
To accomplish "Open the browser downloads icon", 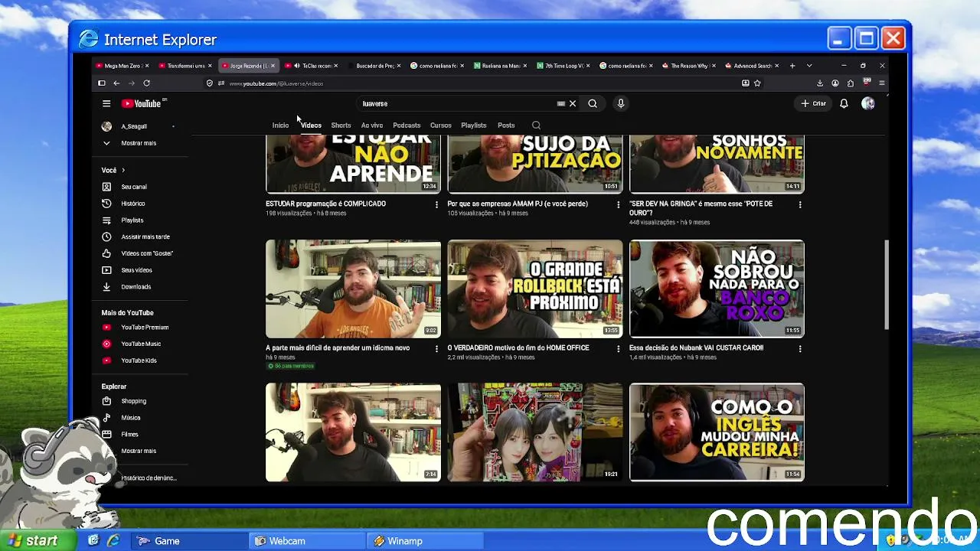I will 820,83.
